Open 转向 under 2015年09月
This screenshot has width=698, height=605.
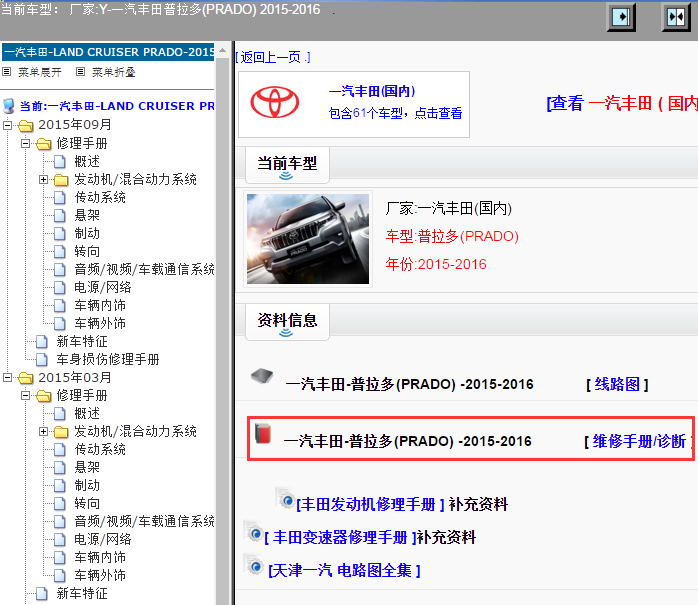87,251
